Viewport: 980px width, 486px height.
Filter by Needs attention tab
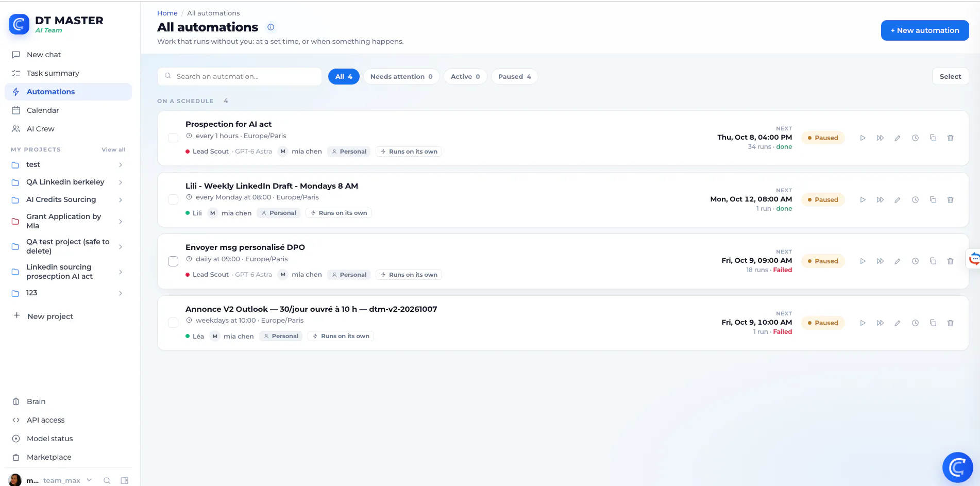coord(401,77)
